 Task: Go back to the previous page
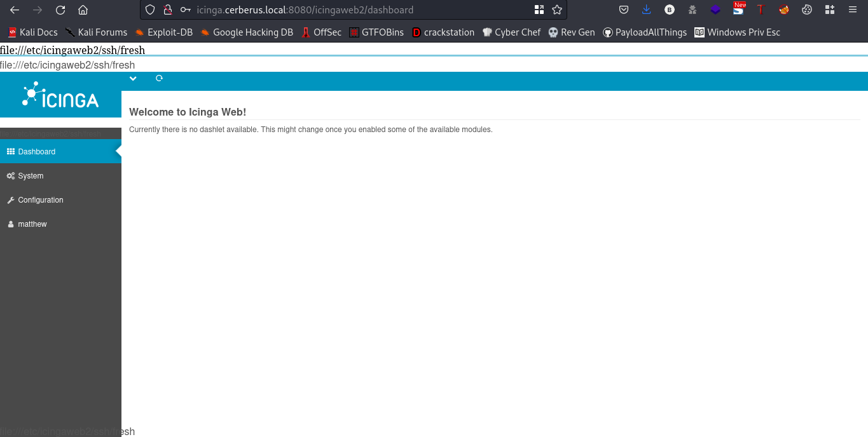(14, 10)
